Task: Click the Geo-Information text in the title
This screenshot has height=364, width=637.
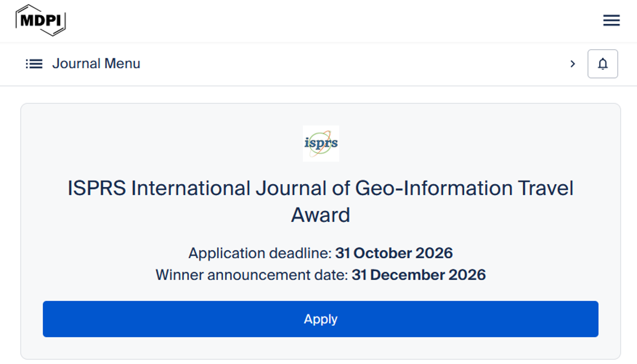Action: (x=434, y=188)
